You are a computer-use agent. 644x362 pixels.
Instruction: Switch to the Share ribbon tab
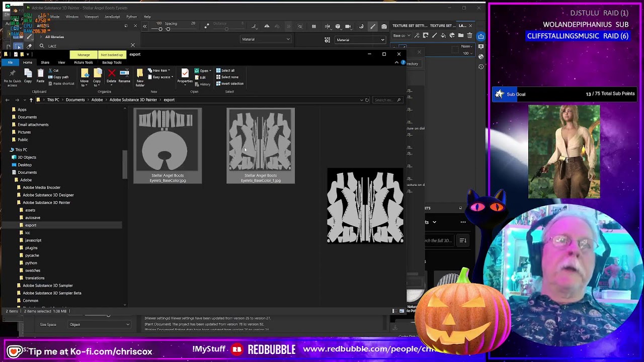point(45,62)
